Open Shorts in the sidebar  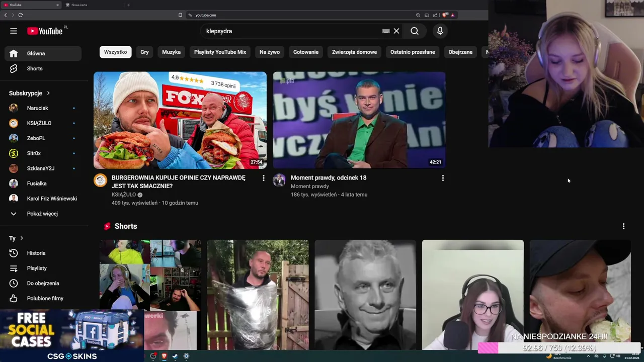(43, 68)
